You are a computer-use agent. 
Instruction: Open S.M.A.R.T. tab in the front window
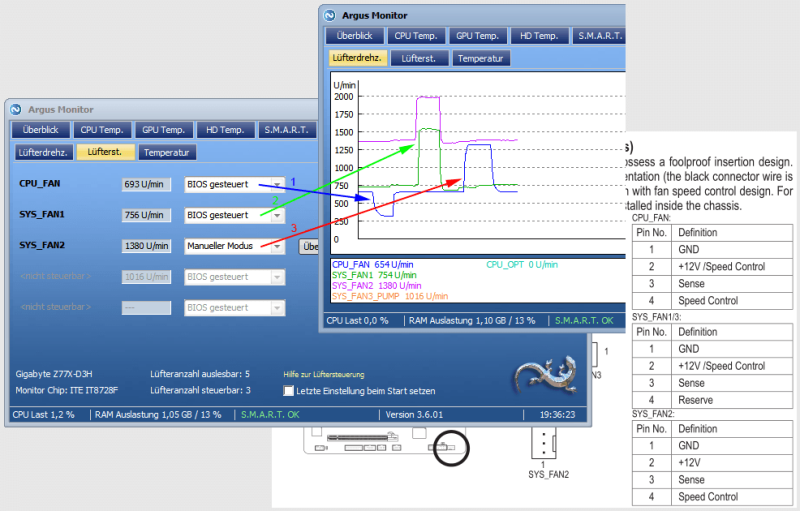coord(599,36)
